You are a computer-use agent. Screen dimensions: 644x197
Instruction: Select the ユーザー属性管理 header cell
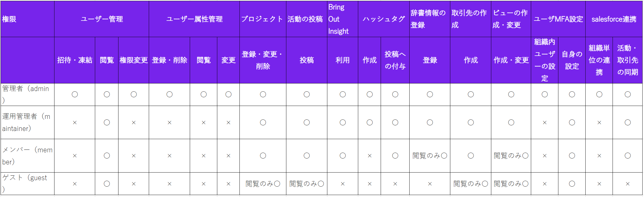(x=194, y=19)
